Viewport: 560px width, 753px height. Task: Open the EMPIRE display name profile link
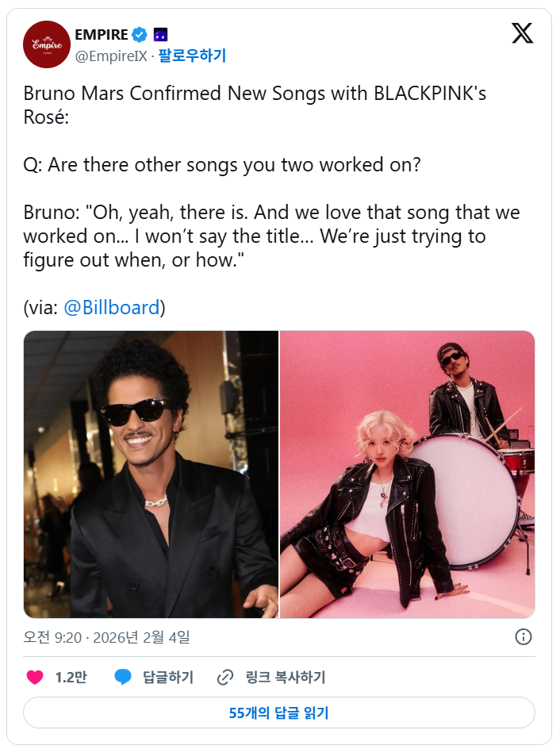click(101, 34)
